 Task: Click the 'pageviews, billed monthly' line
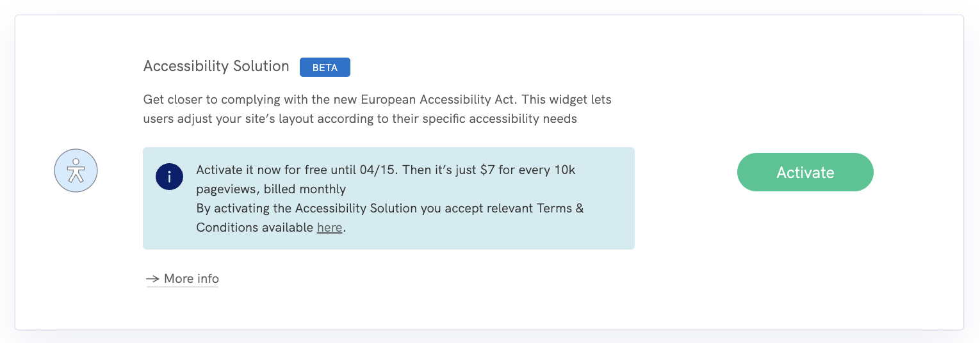(x=271, y=189)
